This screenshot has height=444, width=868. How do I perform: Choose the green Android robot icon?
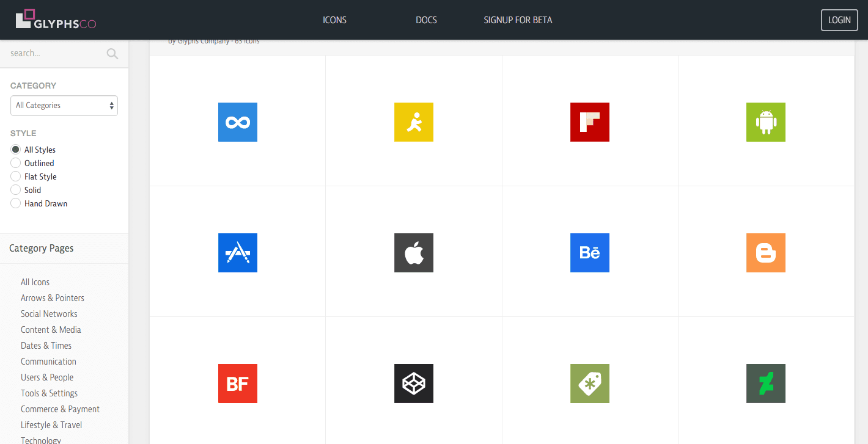click(766, 122)
